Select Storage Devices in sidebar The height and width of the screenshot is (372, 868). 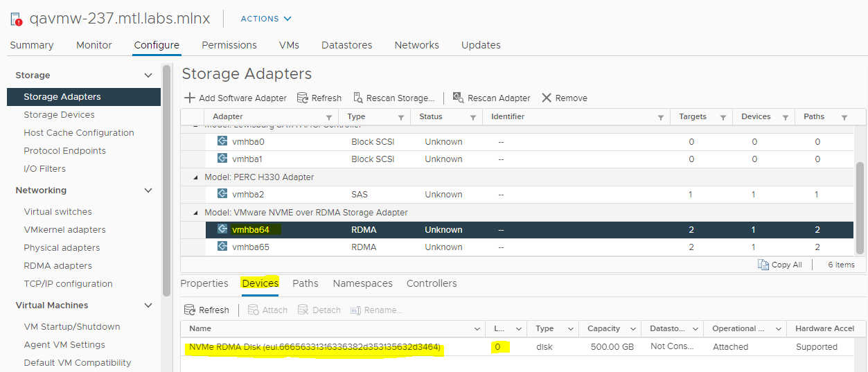click(x=59, y=115)
